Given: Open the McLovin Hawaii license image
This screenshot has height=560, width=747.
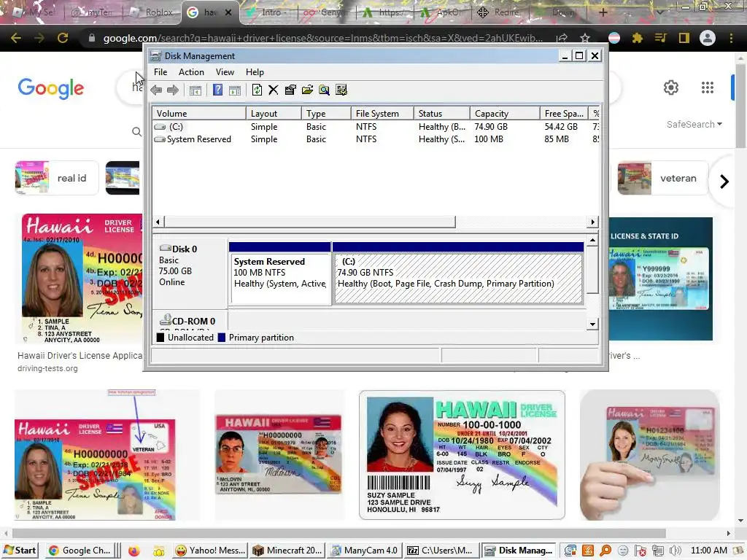Looking at the screenshot, I should [x=279, y=455].
